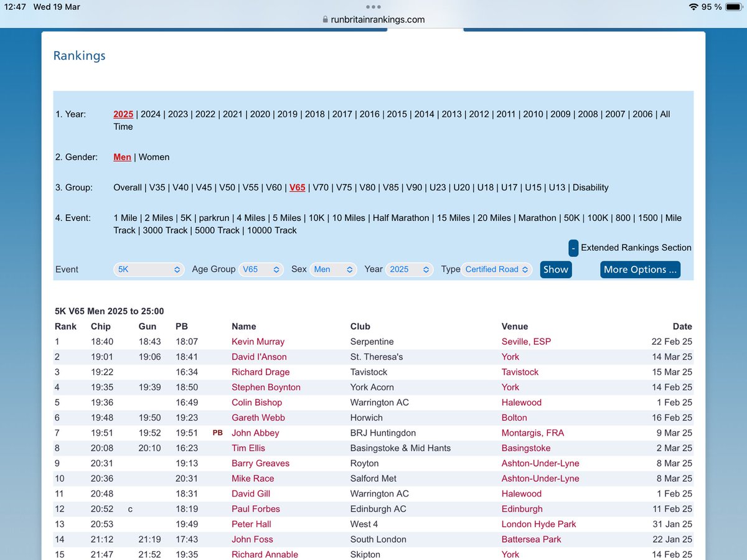
Task: Open the Edinburgh venue link
Action: tap(522, 509)
